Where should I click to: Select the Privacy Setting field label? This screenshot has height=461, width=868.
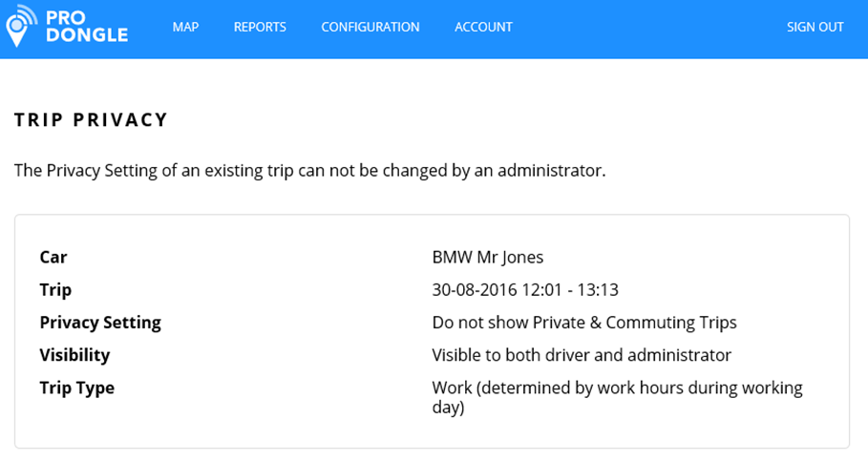point(100,323)
